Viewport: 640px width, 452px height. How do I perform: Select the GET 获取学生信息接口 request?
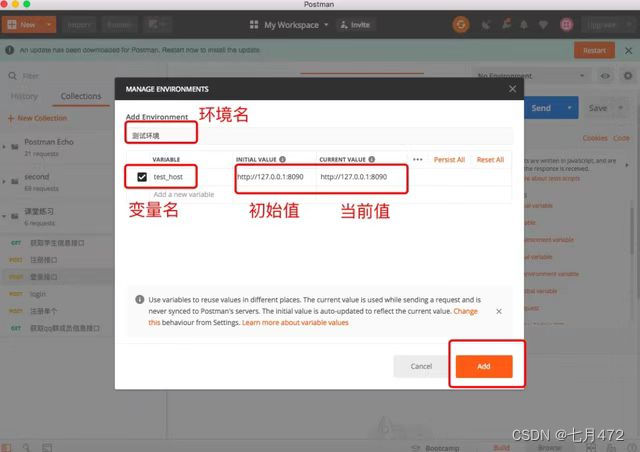[56, 243]
